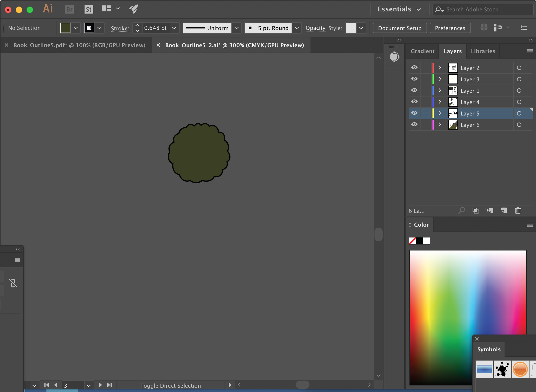Open the stroke weight dropdown
The image size is (536, 392).
[x=175, y=28]
